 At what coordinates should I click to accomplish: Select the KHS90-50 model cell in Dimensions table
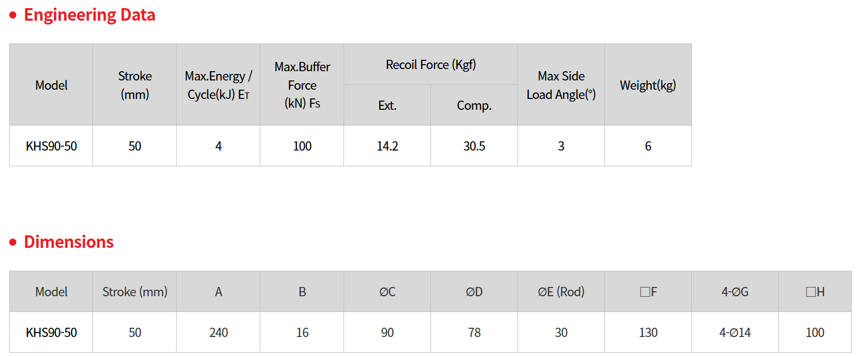pos(51,332)
